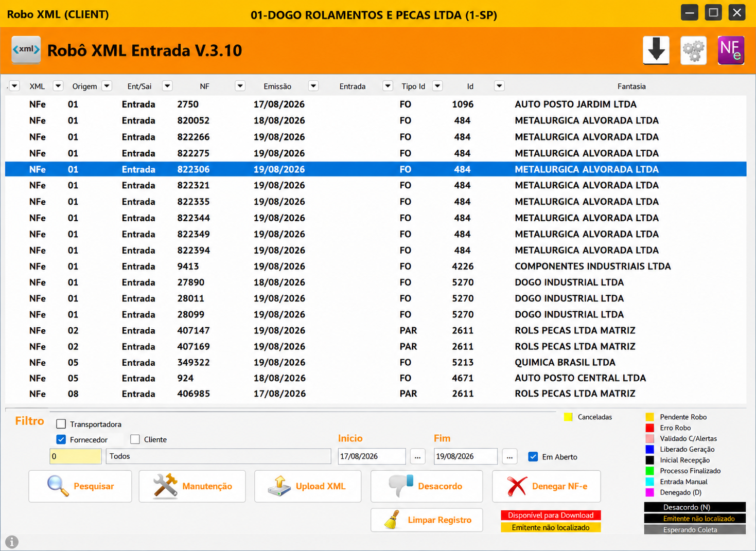This screenshot has width=756, height=551.
Task: Click the Todos name field
Action: pyautogui.click(x=219, y=456)
